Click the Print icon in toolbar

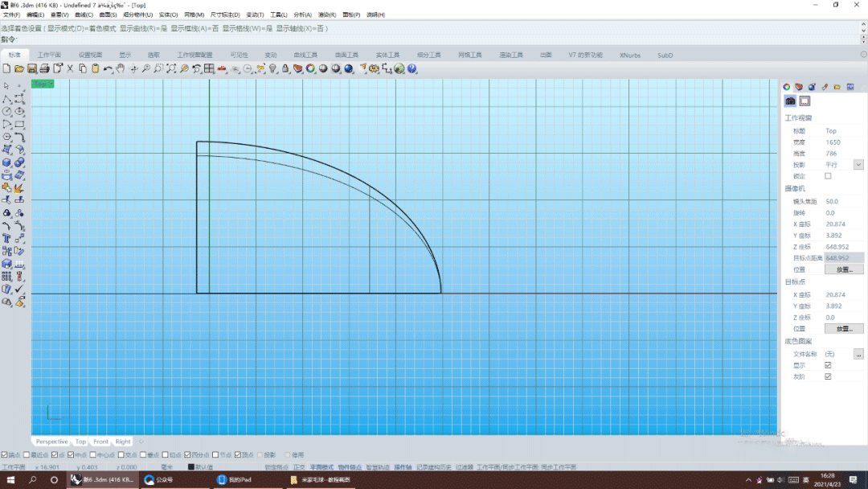45,69
